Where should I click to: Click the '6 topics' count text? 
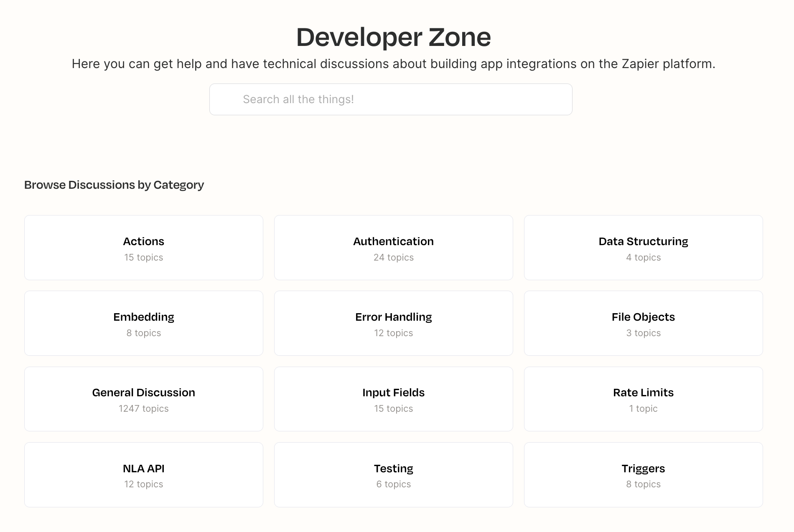[394, 484]
